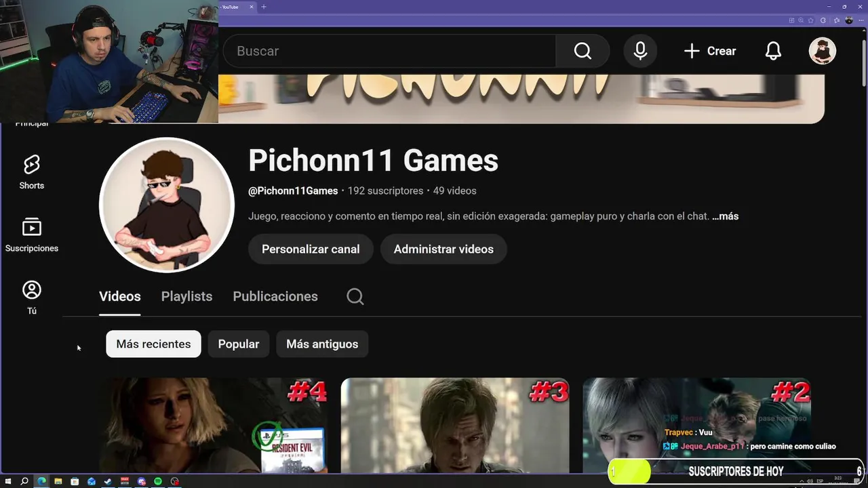Screen dimensions: 868x488
Task: Click Personalizar canal button
Action: pos(311,249)
